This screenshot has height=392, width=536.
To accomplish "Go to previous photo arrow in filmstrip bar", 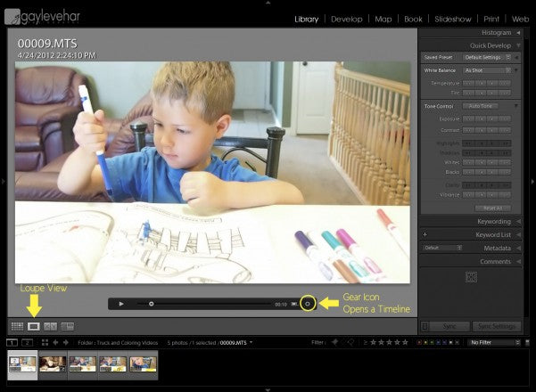I will [x=55, y=342].
